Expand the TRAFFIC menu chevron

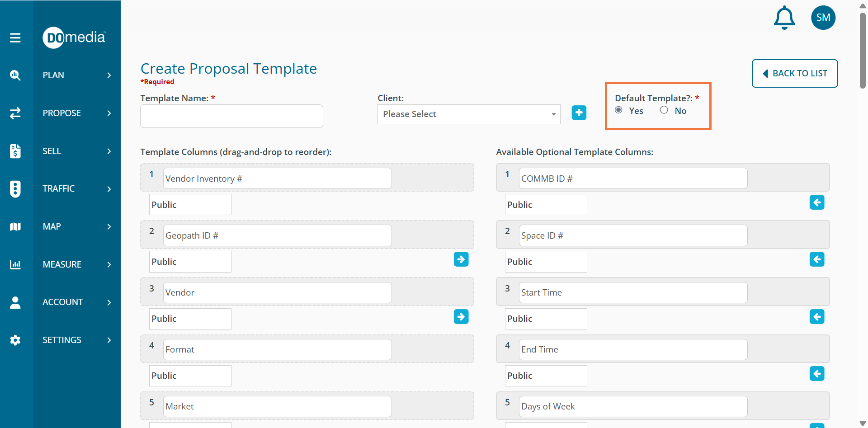tap(109, 189)
